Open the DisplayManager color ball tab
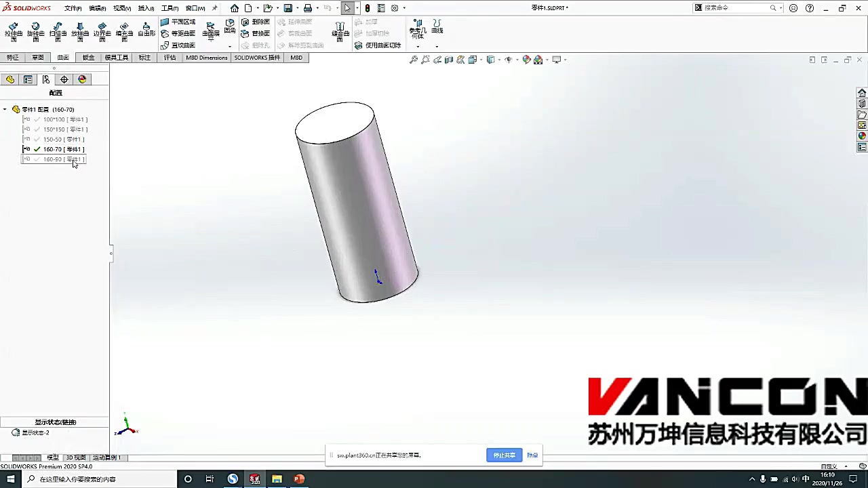Screen dimensions: 868x488 coord(82,79)
